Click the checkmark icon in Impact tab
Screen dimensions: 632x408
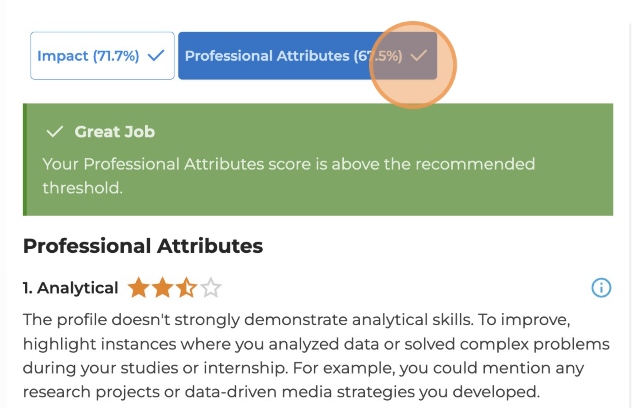tap(156, 56)
